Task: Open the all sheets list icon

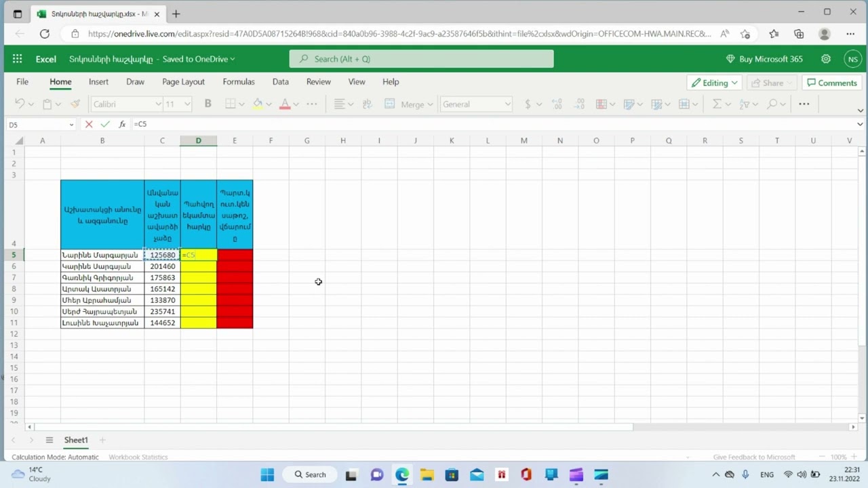Action: click(x=49, y=440)
